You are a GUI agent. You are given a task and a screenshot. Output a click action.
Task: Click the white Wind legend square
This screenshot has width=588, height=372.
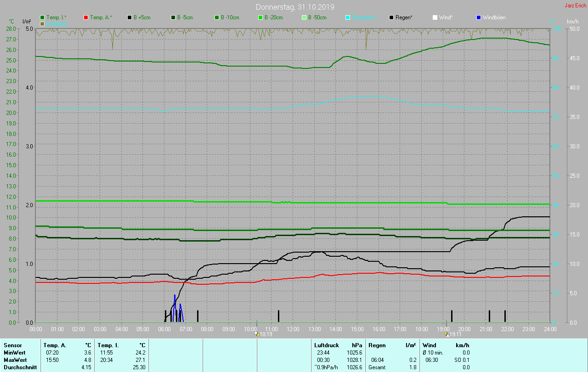coord(435,17)
